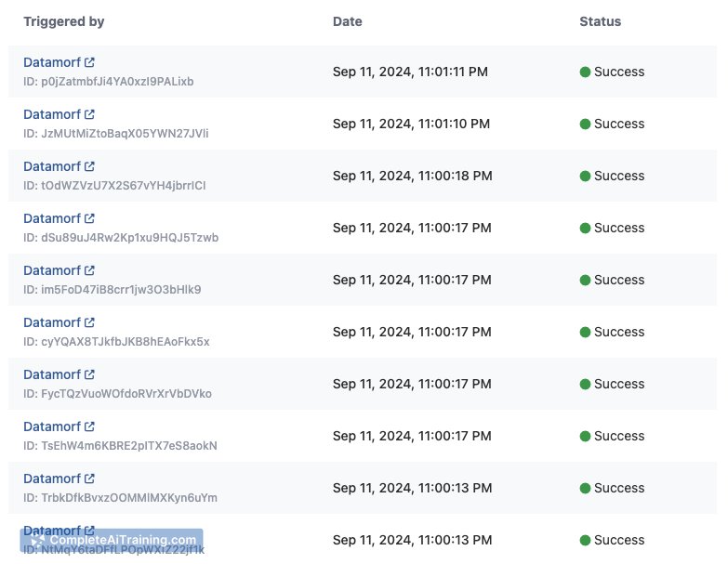Viewport: 728px width, 564px height.
Task: Click date 'Sep 11, 2024, 11:01:10 PM'
Action: (411, 124)
